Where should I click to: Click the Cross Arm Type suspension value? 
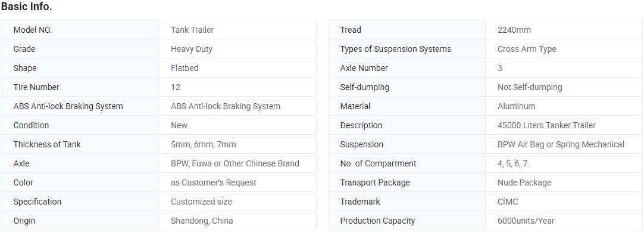tap(527, 49)
